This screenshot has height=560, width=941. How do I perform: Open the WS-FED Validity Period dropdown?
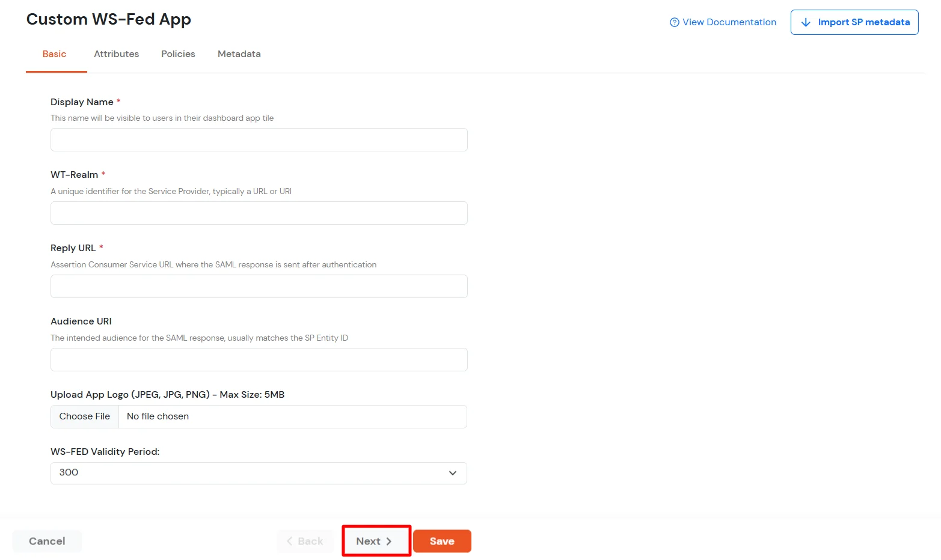tap(259, 473)
